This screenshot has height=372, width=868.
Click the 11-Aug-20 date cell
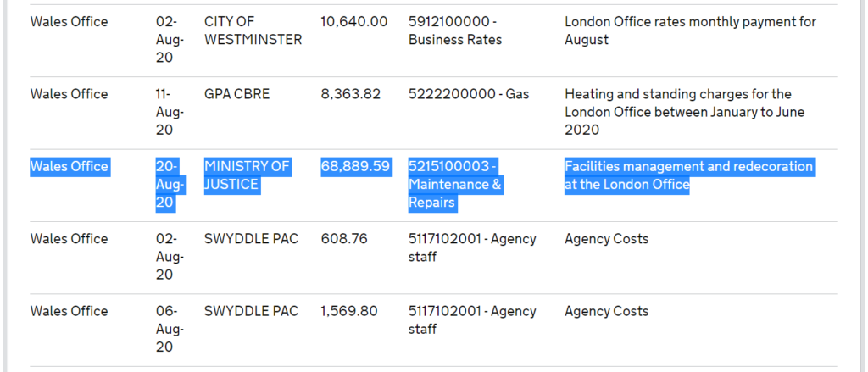point(164,112)
